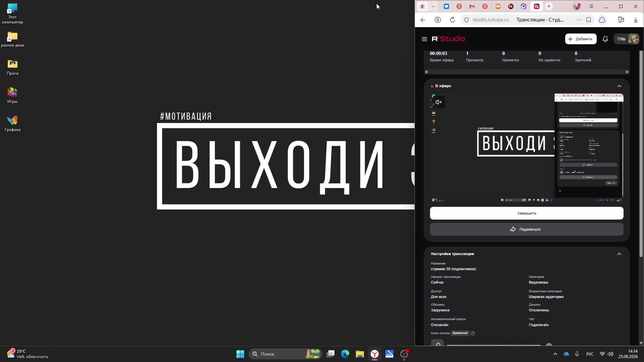Click the taskbar 'Поиск' search box
Image resolution: width=644 pixels, height=362 pixels.
pyautogui.click(x=285, y=354)
